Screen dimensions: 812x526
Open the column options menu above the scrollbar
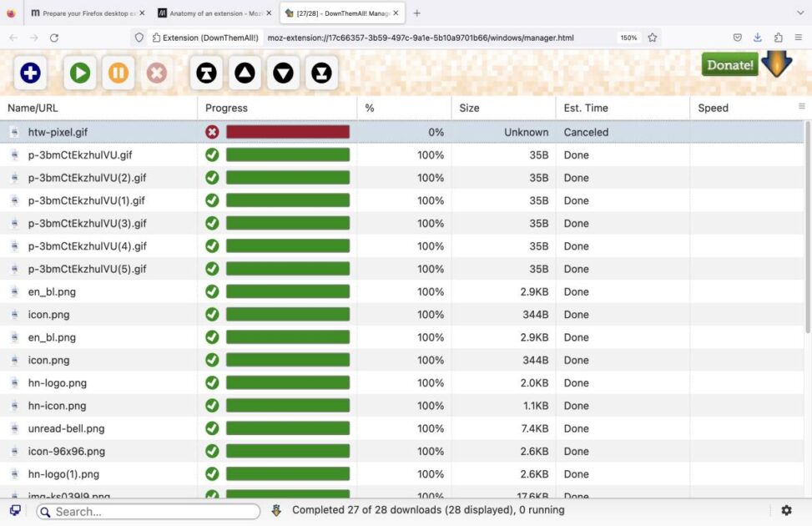point(802,106)
